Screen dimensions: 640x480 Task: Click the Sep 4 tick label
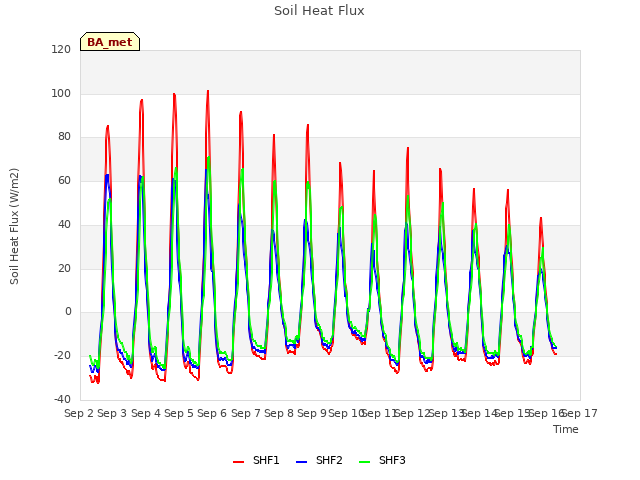point(146,413)
